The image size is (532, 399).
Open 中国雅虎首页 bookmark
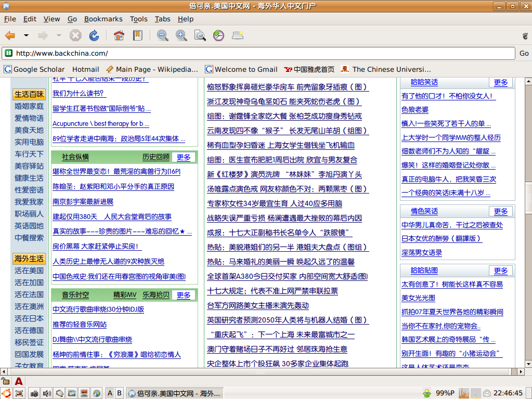click(x=309, y=69)
